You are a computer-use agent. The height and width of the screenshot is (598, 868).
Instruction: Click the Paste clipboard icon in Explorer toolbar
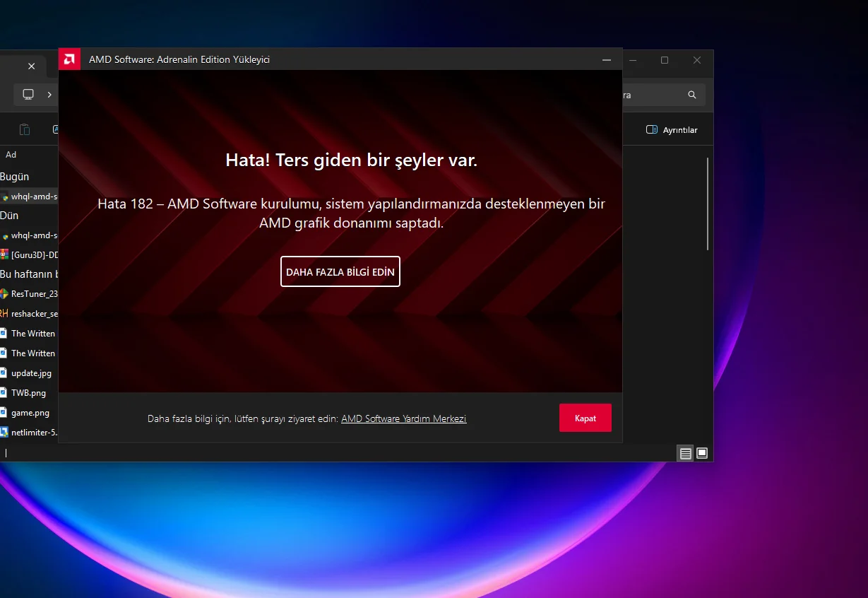(25, 129)
